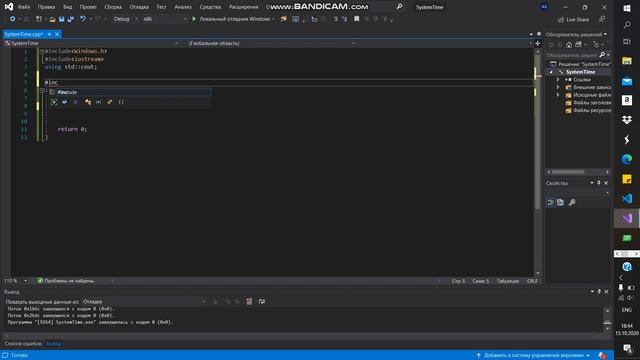Select the SystemTime.cpp editor tab
The width and height of the screenshot is (640, 360).
[24, 34]
